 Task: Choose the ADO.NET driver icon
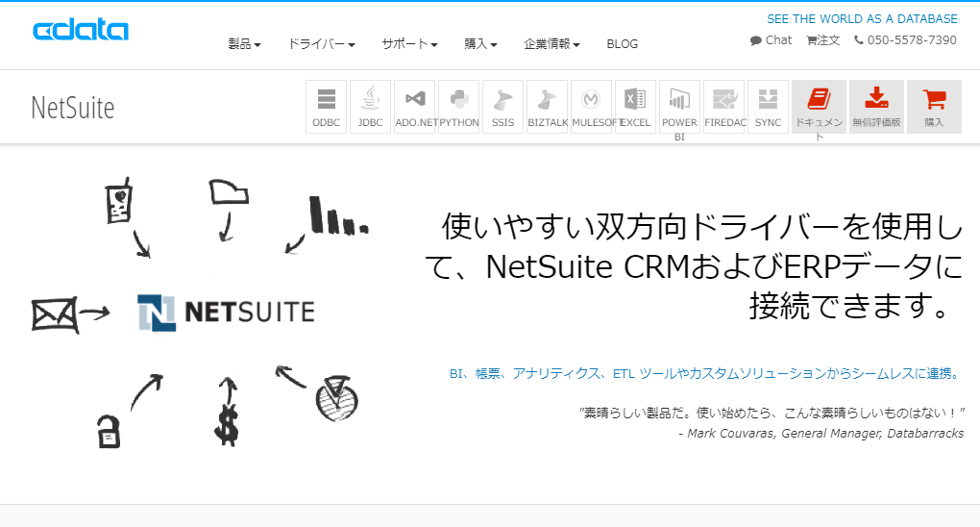414,107
